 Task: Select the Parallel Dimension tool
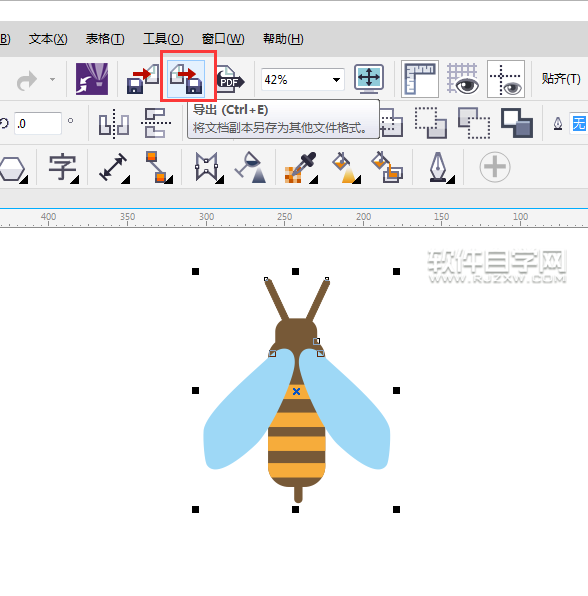pos(113,167)
